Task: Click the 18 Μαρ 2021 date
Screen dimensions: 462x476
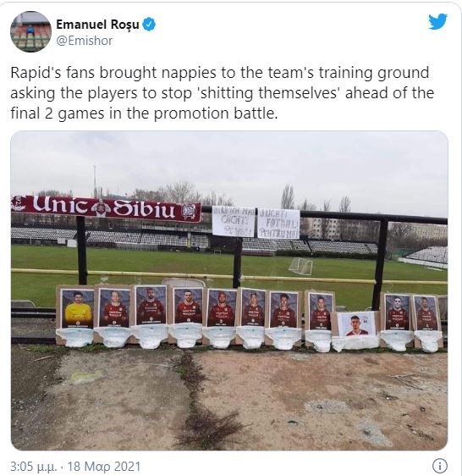Action: [104, 467]
